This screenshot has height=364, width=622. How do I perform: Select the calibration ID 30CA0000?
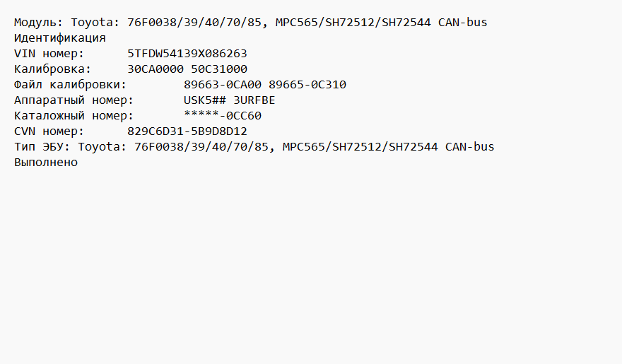pos(155,69)
